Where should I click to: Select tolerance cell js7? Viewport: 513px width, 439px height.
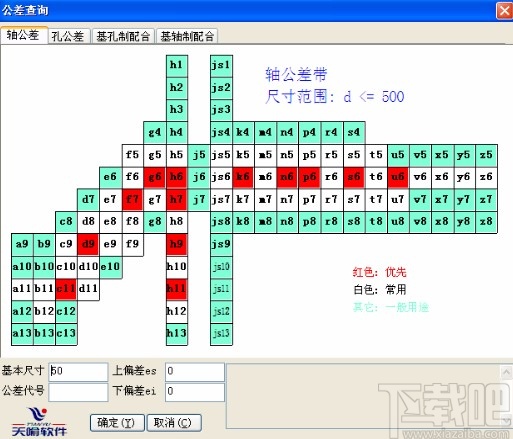tap(221, 200)
